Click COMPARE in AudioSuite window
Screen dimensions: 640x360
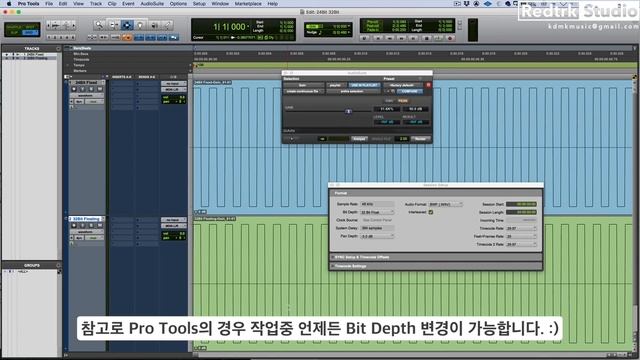pyautogui.click(x=410, y=91)
